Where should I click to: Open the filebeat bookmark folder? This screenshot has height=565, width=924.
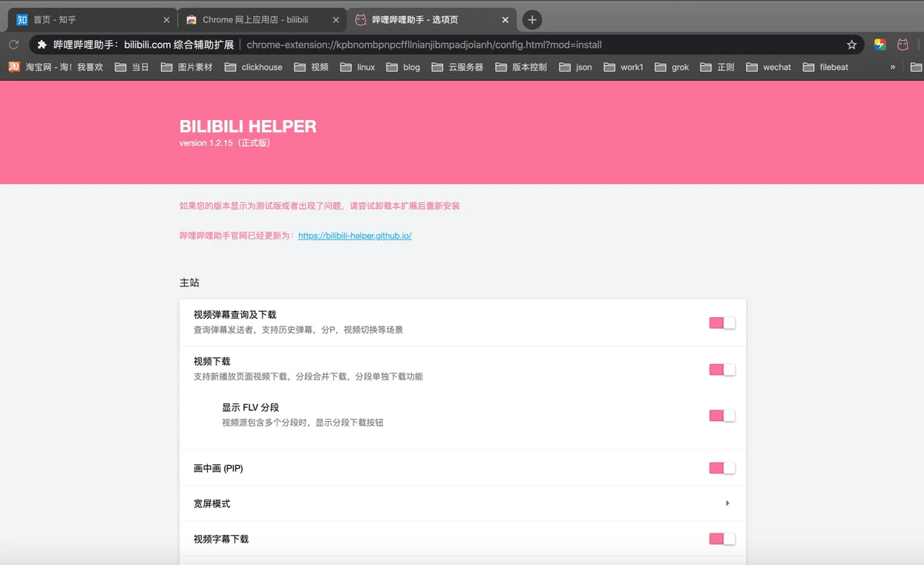(x=825, y=67)
